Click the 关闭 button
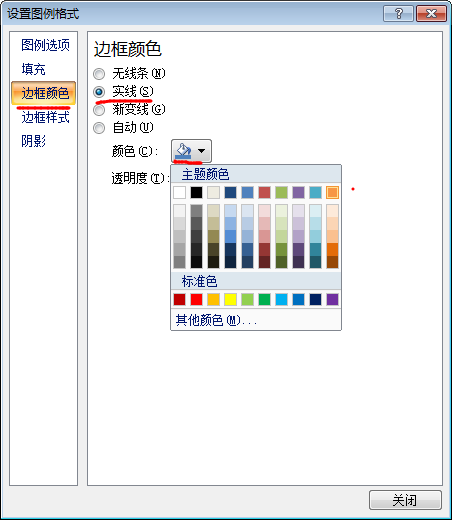Screen dimensions: 452x520 click(x=405, y=500)
